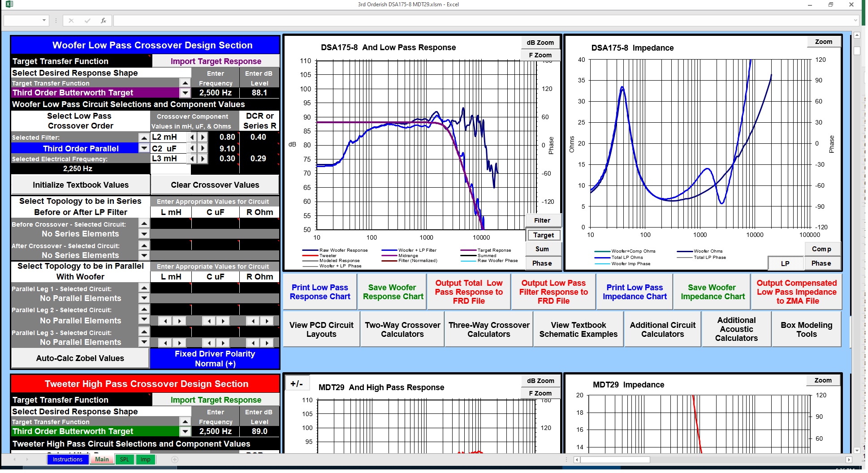Decrease C2 uF value with left arrow

(x=192, y=148)
